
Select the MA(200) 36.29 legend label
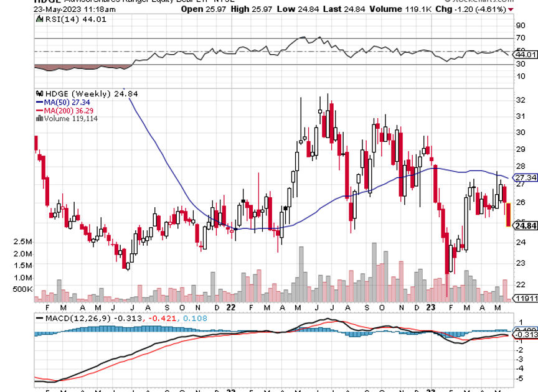[68, 110]
